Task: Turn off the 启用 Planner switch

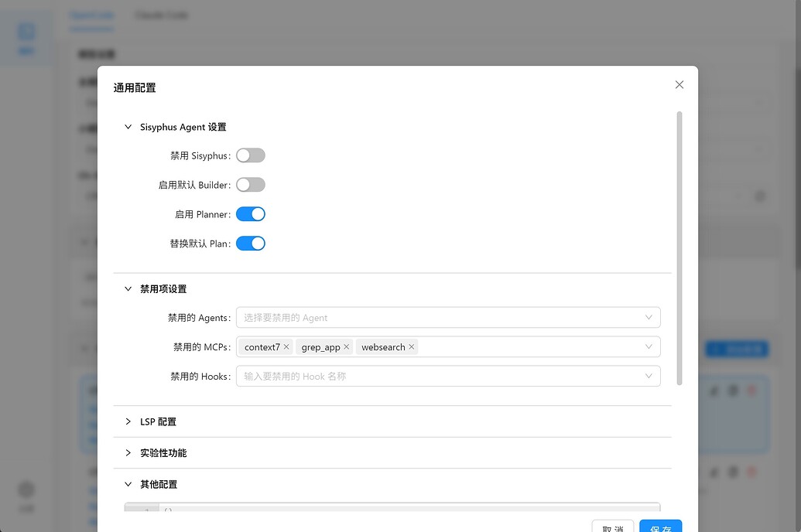Action: tap(250, 214)
